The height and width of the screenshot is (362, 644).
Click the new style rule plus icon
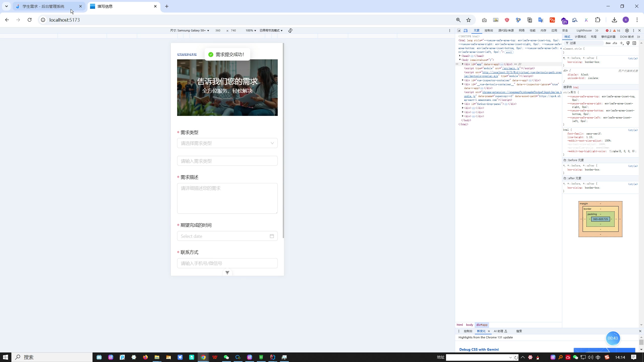622,43
